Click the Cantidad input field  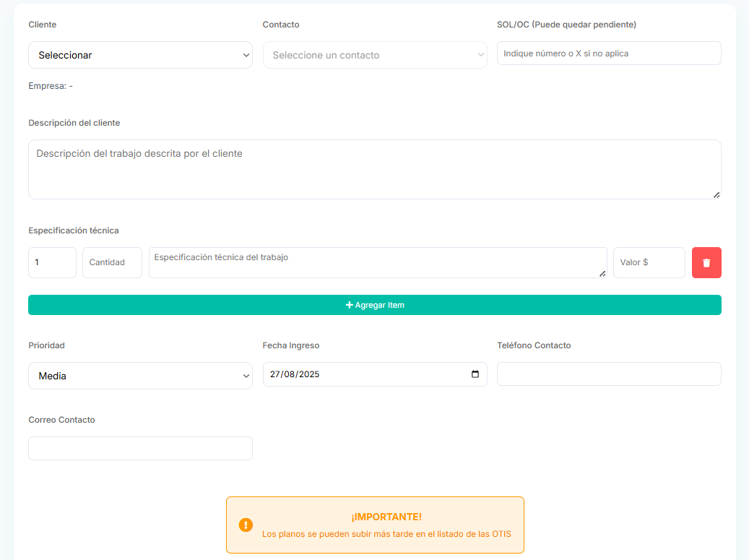[x=112, y=262]
